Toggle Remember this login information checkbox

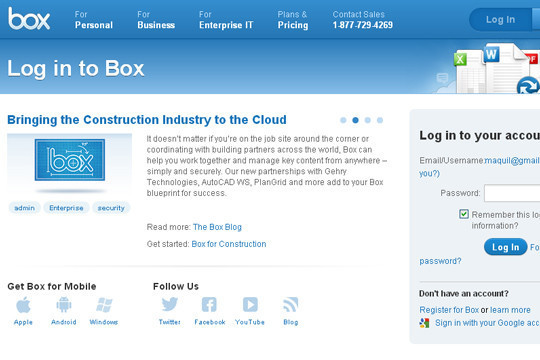click(464, 214)
